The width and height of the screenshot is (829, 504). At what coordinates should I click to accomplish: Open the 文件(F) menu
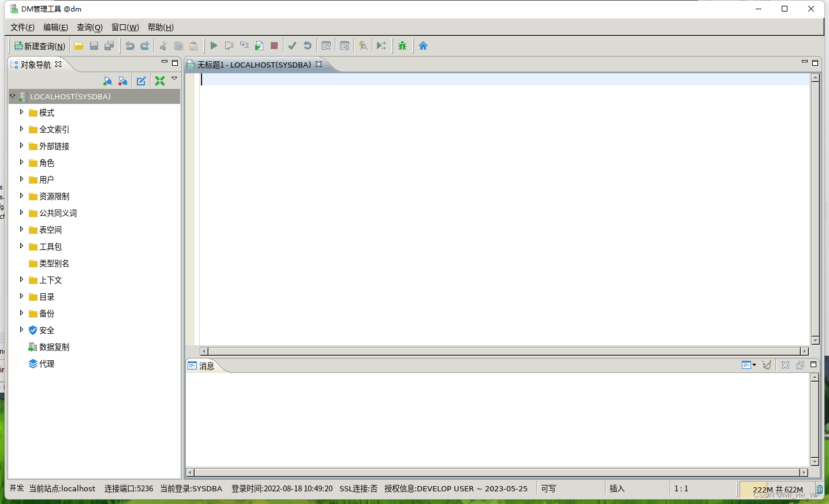(23, 27)
